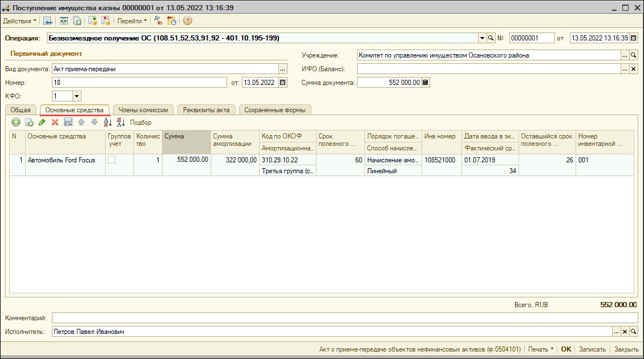Click the Сумма cell 552 000,00

pos(187,165)
